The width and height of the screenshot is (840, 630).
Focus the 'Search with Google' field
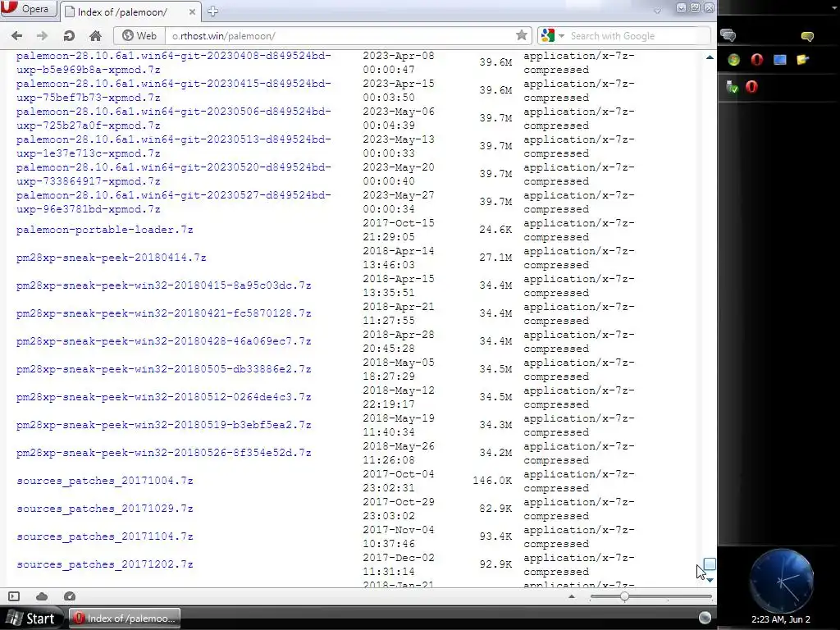[637, 36]
